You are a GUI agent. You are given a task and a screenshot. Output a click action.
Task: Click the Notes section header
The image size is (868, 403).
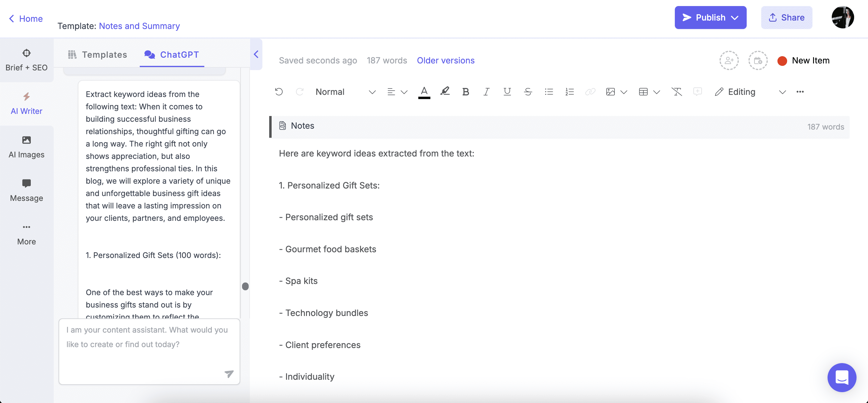[559, 127]
